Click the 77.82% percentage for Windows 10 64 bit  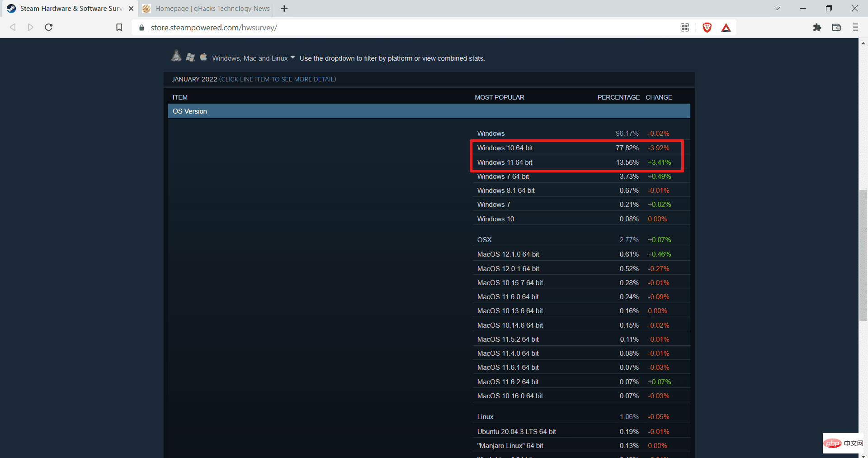tap(627, 148)
